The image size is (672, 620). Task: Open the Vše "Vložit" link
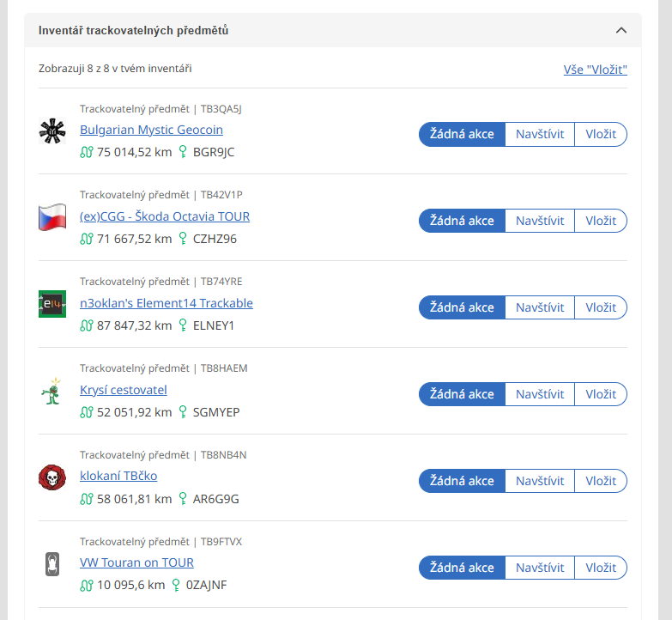pyautogui.click(x=595, y=70)
